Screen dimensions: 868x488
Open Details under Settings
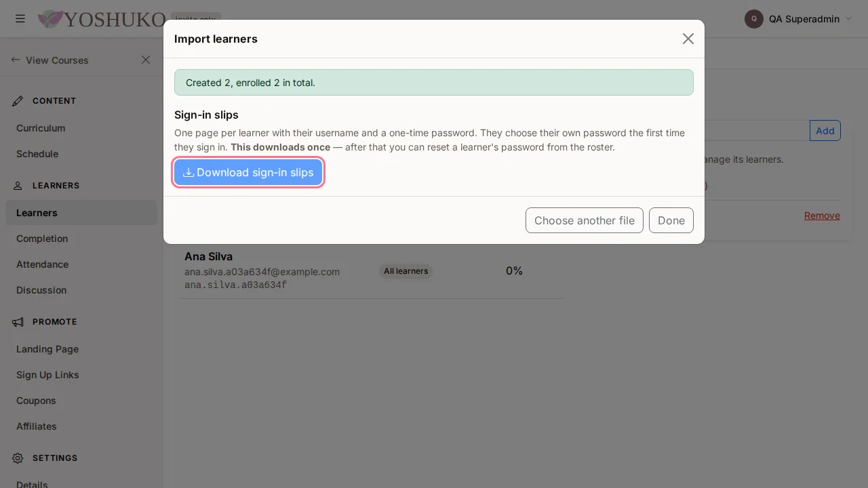81,484
